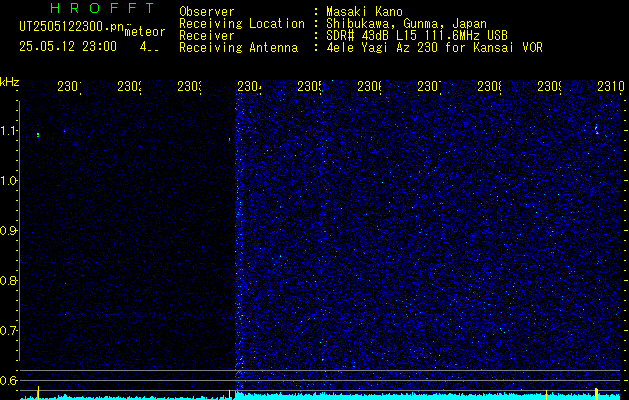629x400 pixels.
Task: Select the 0.9 kHz axis tick label
Action: (x=8, y=231)
